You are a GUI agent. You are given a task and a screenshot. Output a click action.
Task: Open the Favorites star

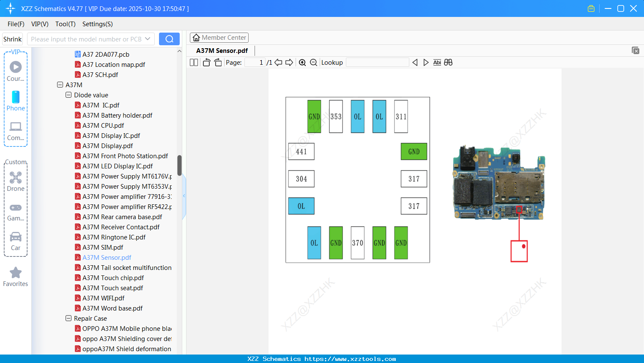coord(16,277)
